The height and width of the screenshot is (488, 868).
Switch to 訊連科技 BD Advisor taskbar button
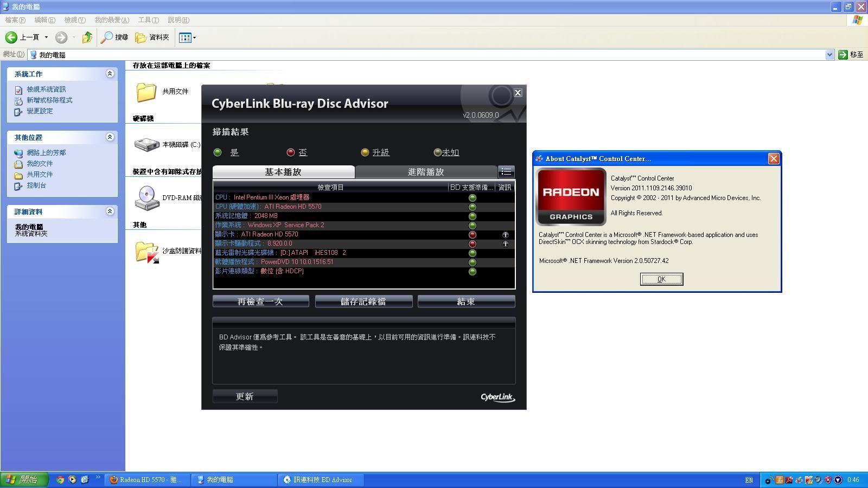(x=321, y=480)
